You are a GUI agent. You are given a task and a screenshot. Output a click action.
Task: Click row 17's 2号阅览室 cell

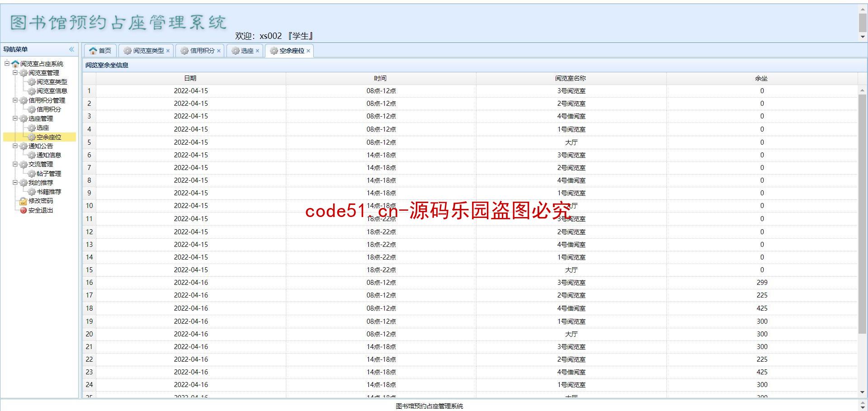click(x=571, y=295)
